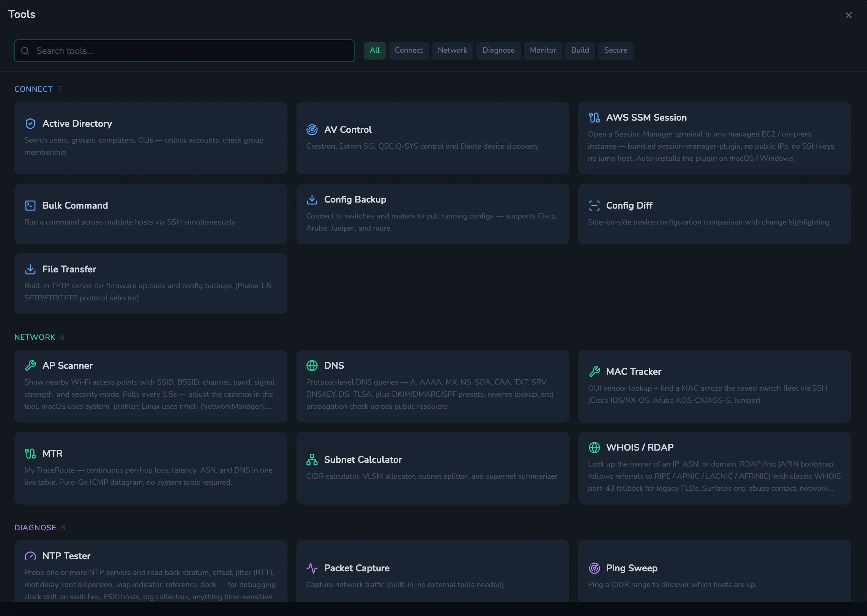Click the WHOIS / RDAP globe icon
This screenshot has height=616, width=867.
click(594, 448)
